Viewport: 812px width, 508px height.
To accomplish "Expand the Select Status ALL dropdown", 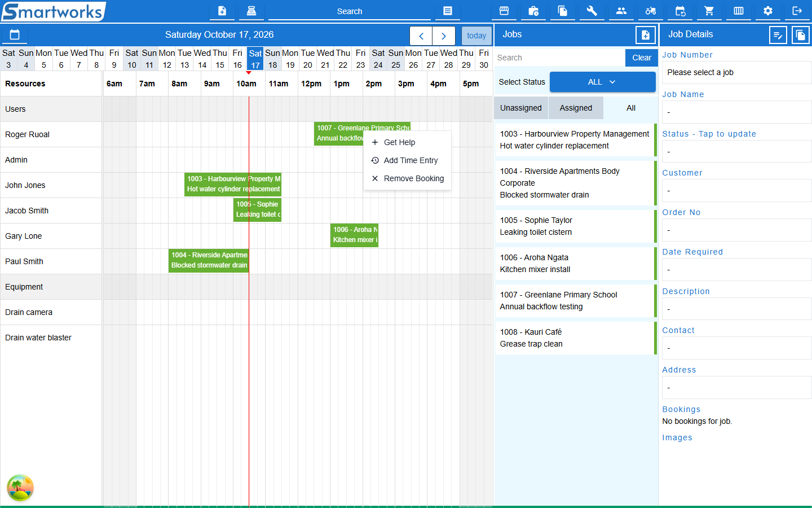I will tap(602, 82).
